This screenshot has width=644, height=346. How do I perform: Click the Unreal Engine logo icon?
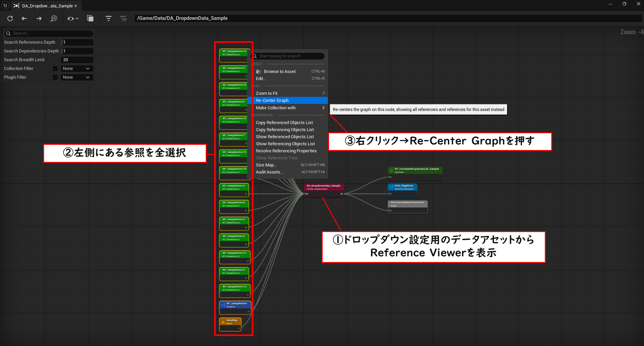[x=5, y=5]
